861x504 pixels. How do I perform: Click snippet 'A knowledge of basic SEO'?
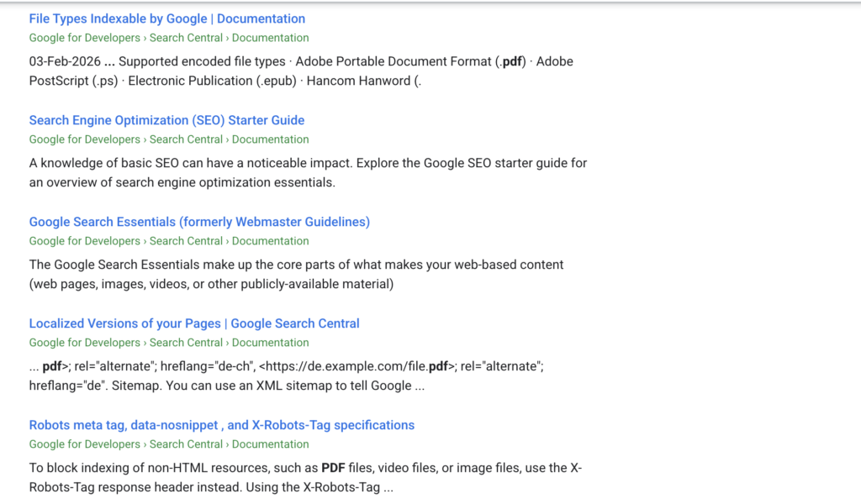click(308, 173)
